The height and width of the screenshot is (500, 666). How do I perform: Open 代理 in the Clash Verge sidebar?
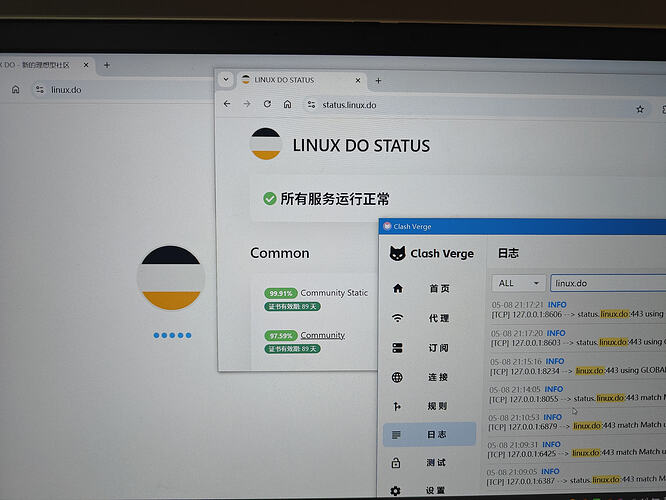[430, 318]
